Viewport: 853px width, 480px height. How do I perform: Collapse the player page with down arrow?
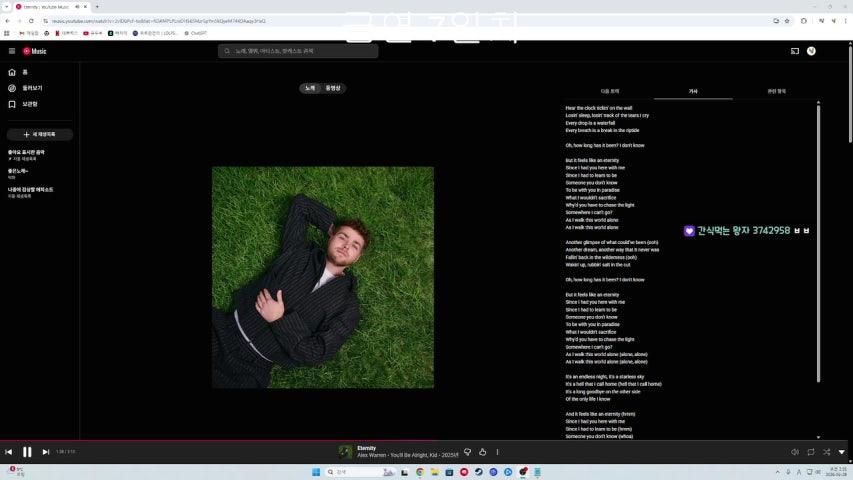[x=842, y=452]
